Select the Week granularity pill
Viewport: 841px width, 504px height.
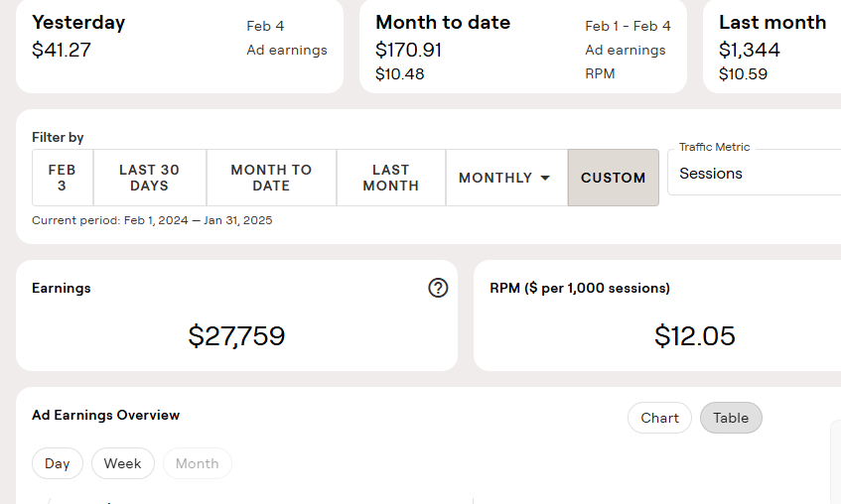point(123,463)
